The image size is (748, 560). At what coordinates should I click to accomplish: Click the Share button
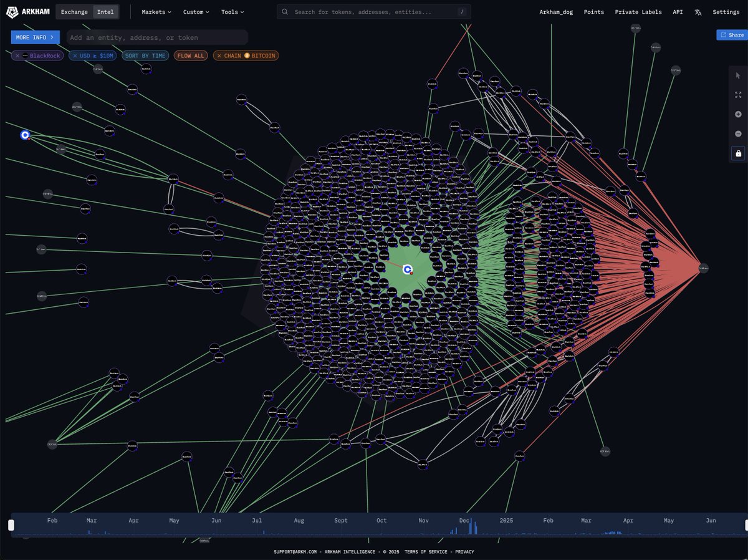click(x=731, y=35)
